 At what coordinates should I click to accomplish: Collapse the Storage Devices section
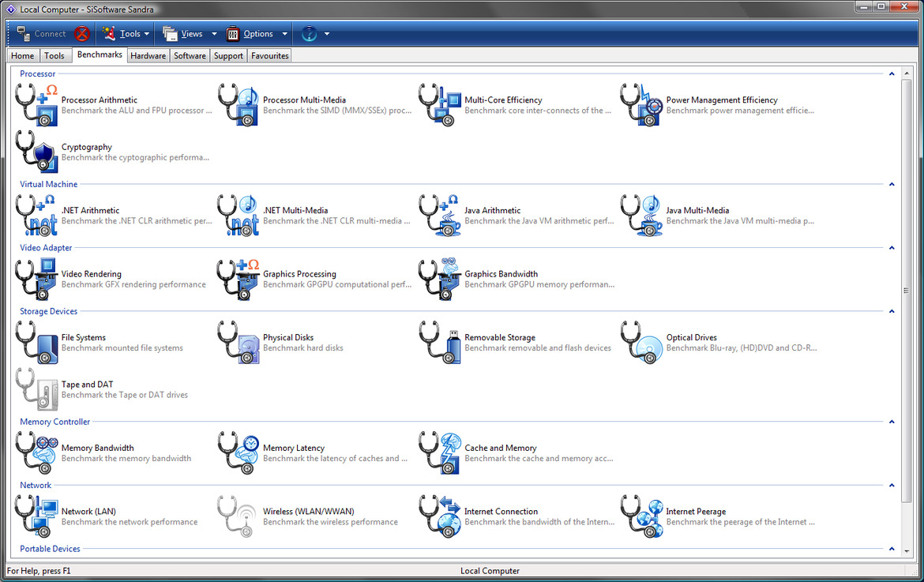click(892, 311)
